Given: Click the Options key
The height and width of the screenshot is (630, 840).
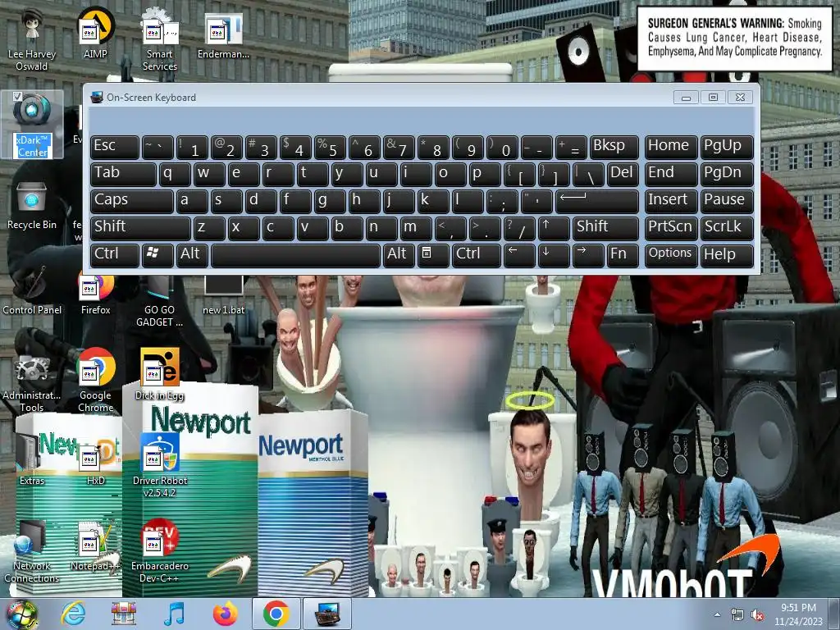Looking at the screenshot, I should pyautogui.click(x=671, y=255).
